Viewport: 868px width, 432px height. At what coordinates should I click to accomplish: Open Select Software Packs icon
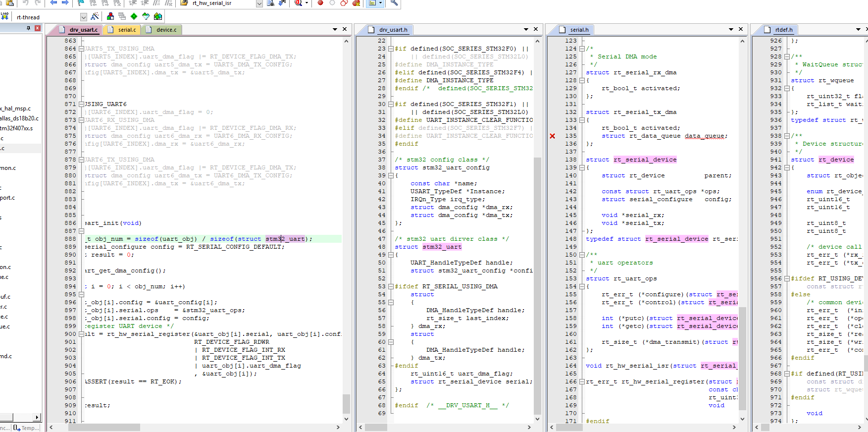[146, 16]
